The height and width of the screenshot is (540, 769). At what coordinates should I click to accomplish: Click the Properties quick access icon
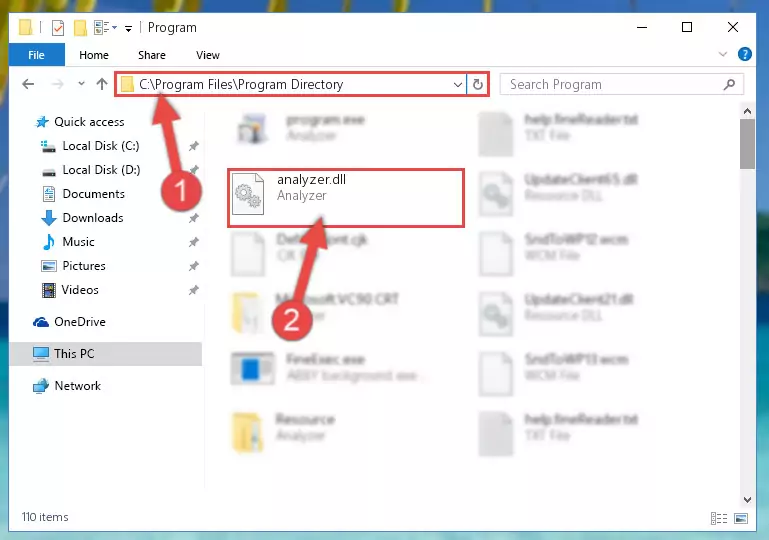tap(58, 27)
